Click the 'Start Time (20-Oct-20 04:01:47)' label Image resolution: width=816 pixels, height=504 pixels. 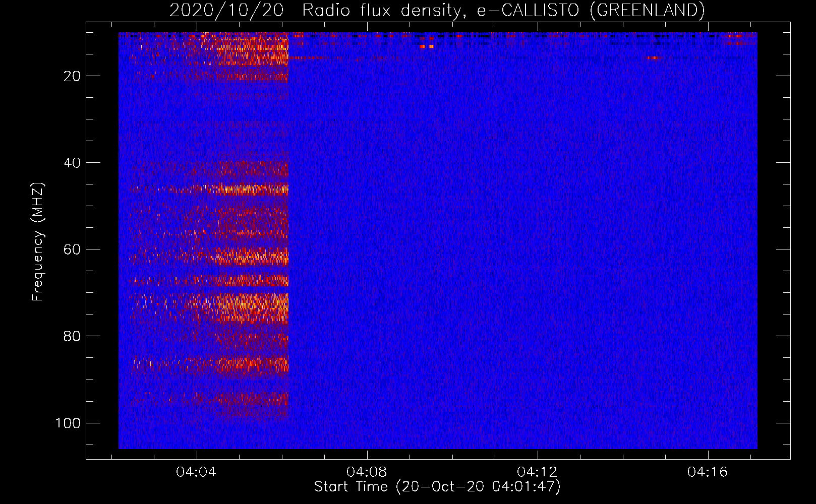[x=437, y=486]
